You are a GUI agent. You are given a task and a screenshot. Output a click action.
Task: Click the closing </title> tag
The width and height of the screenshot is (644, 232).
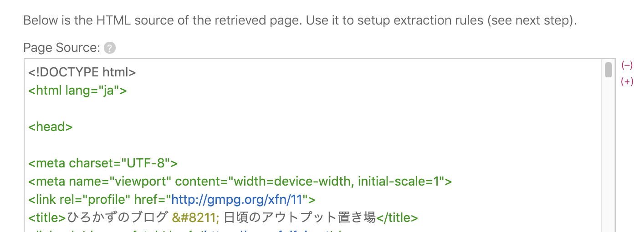coord(397,218)
